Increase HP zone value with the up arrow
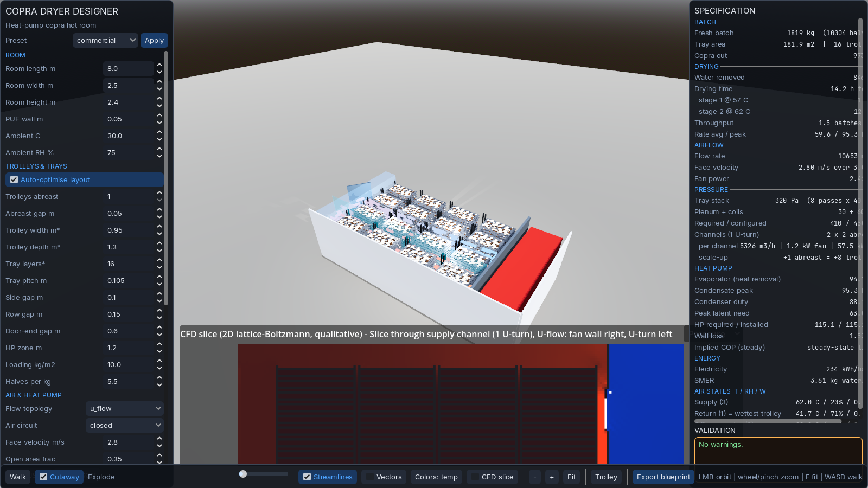Screen dimensions: 868x488 pos(159,344)
